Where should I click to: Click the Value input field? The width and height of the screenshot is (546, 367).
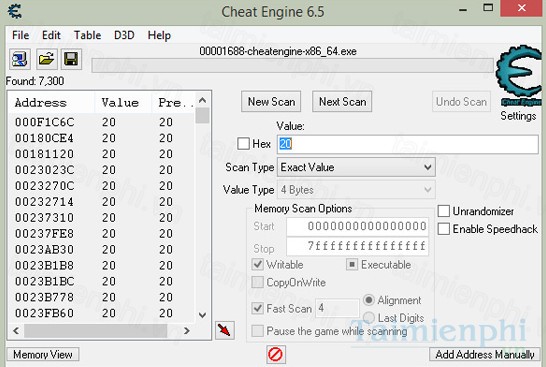click(x=408, y=144)
